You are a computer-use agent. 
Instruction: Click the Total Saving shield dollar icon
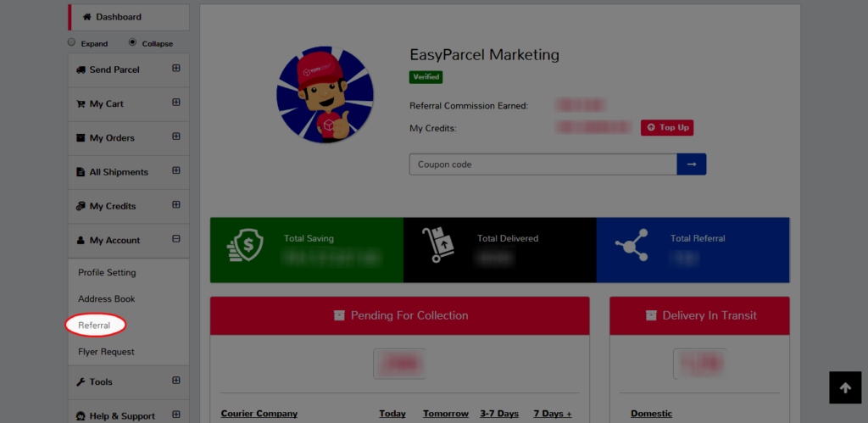pos(245,245)
